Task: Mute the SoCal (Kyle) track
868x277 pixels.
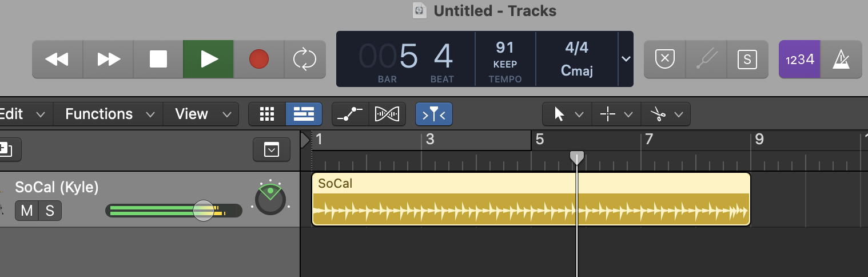Action: pos(27,211)
